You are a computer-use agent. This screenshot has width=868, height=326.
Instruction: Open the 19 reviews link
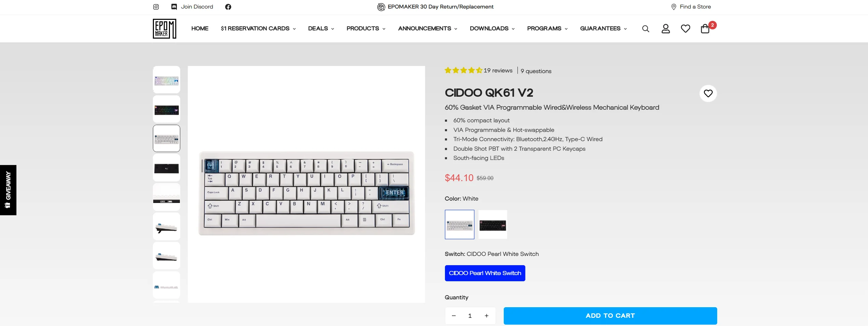[498, 71]
